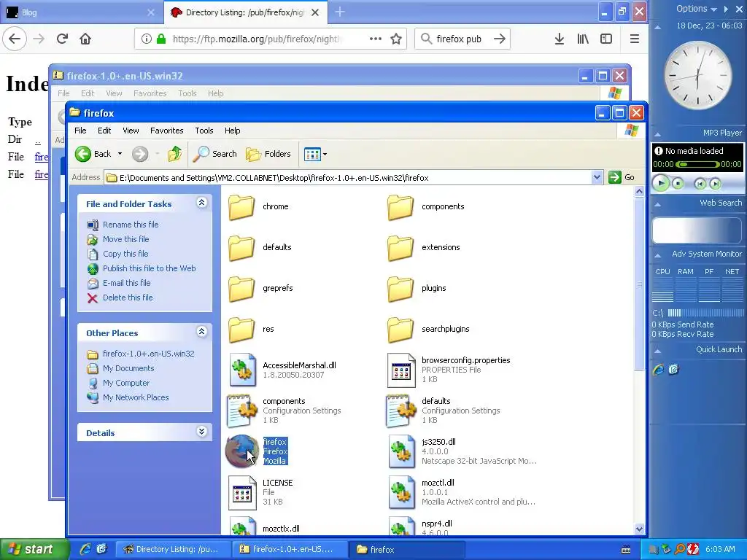Toggle the Folders pane button

[x=268, y=154]
